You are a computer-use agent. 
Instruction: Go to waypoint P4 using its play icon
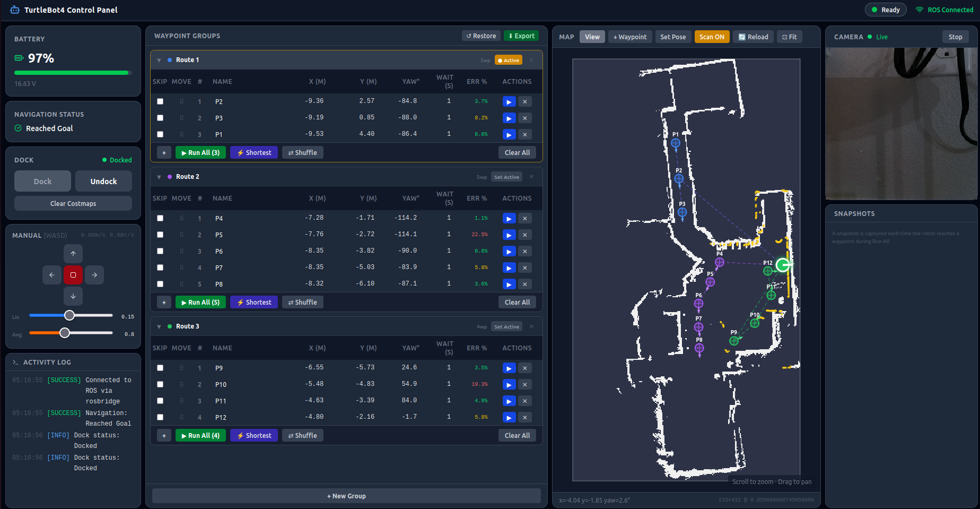tap(509, 219)
